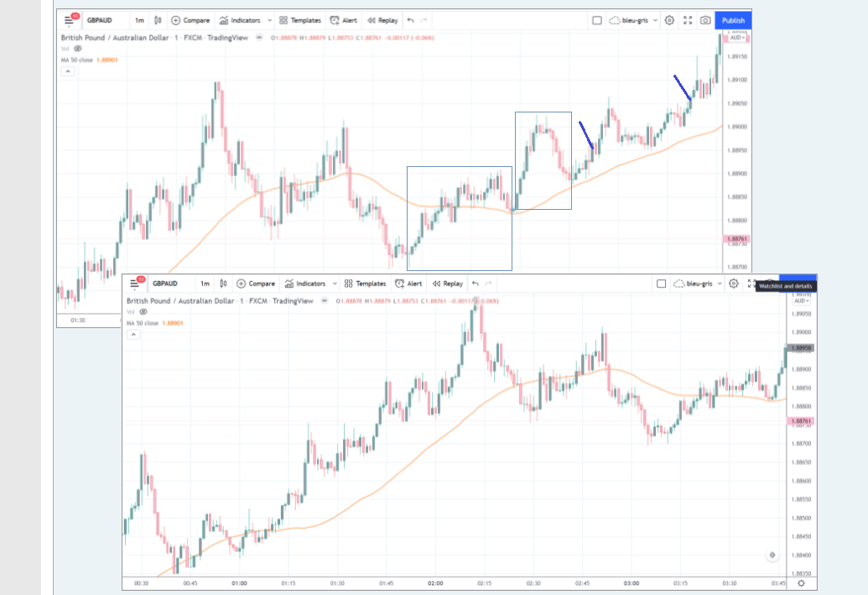Take a snapshot with upper chart camera
This screenshot has width=868, height=595.
pyautogui.click(x=705, y=20)
